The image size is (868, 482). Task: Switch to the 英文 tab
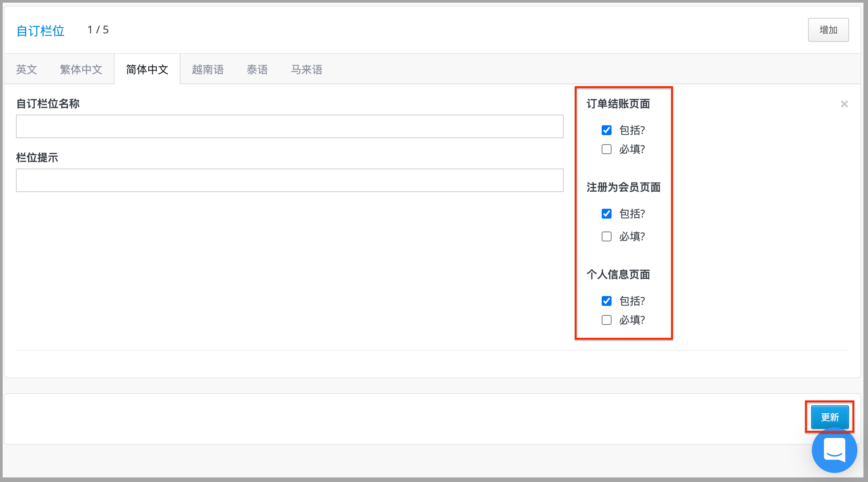26,69
